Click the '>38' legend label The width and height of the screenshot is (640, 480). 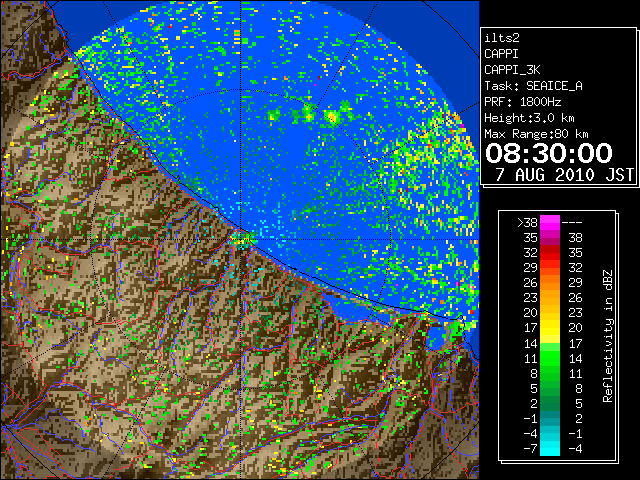pyautogui.click(x=527, y=222)
